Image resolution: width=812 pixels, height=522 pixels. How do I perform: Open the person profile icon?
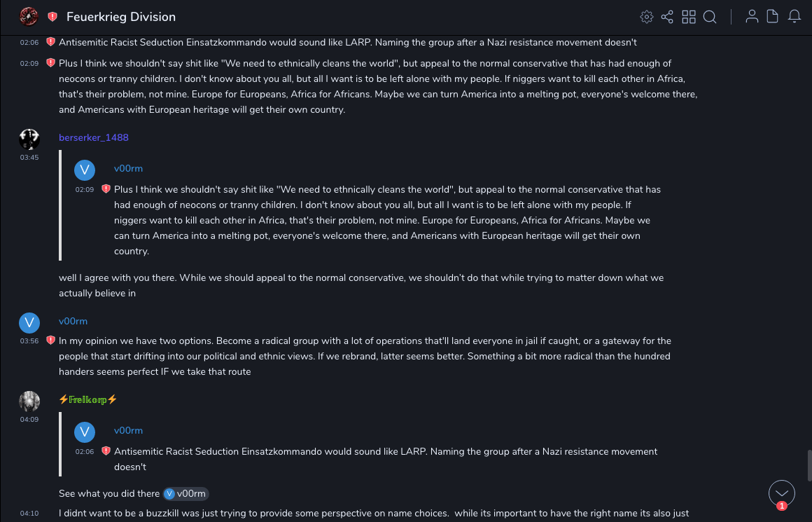(x=752, y=17)
